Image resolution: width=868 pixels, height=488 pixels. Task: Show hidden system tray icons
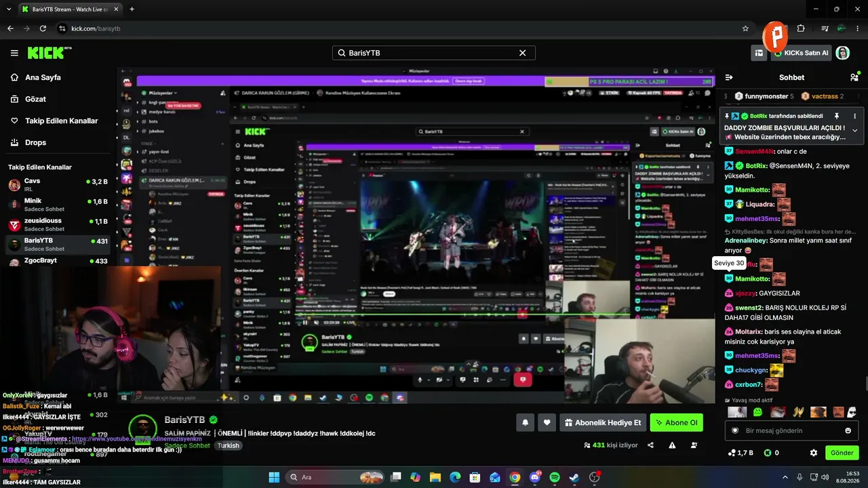coord(785,477)
